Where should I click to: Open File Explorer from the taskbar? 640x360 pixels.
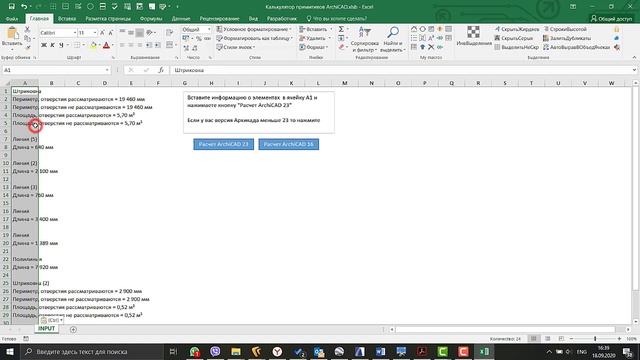click(236, 351)
